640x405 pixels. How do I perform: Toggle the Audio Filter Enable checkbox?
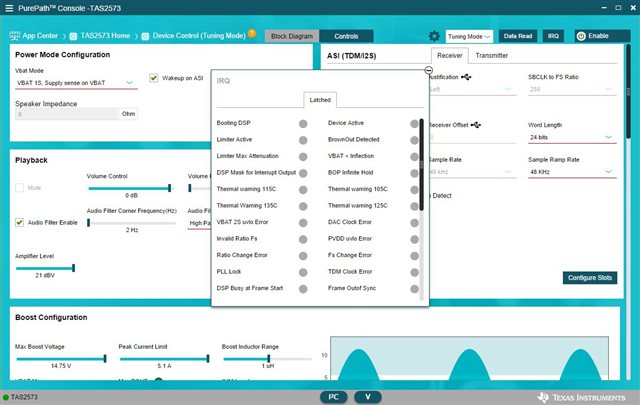pyautogui.click(x=19, y=223)
